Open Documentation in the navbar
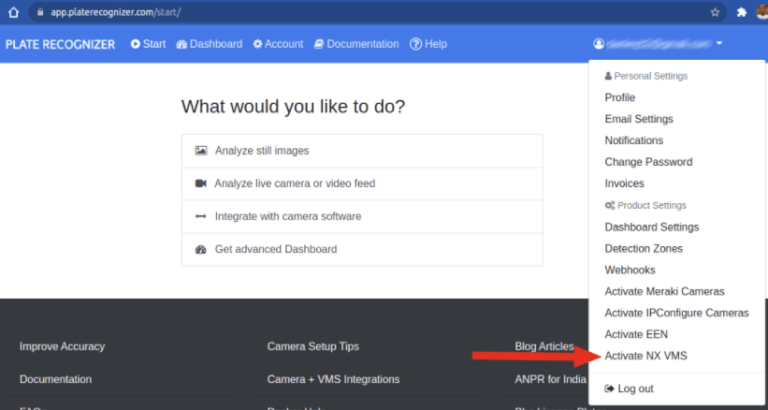Viewport: 768px width, 410px height. tap(357, 44)
